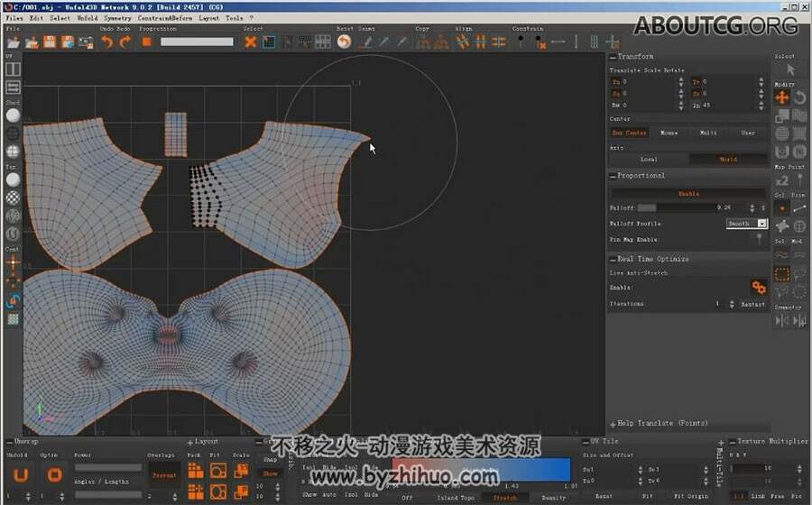Select dashed rectangle marquee selection icon
Image resolution: width=812 pixels, height=505 pixels.
[x=782, y=274]
